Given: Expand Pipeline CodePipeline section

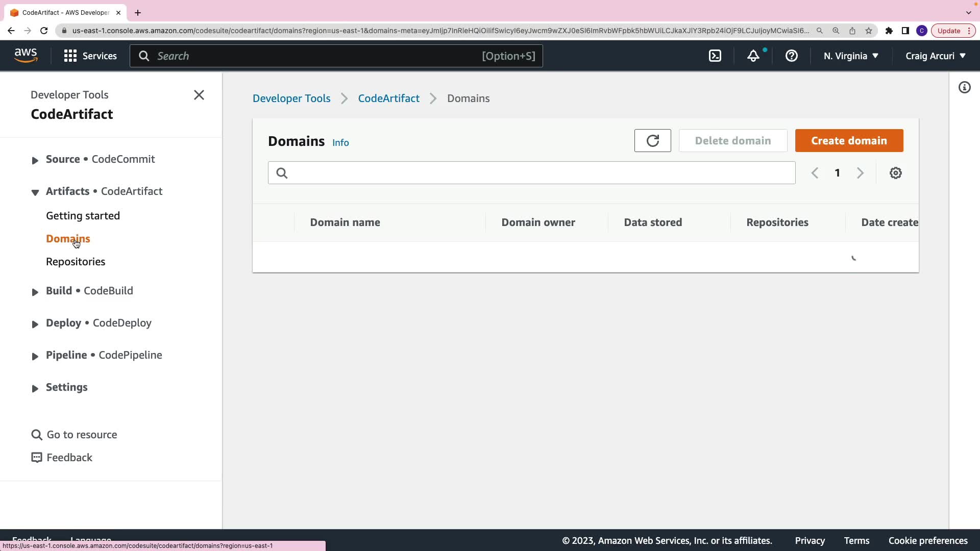Looking at the screenshot, I should click(35, 356).
